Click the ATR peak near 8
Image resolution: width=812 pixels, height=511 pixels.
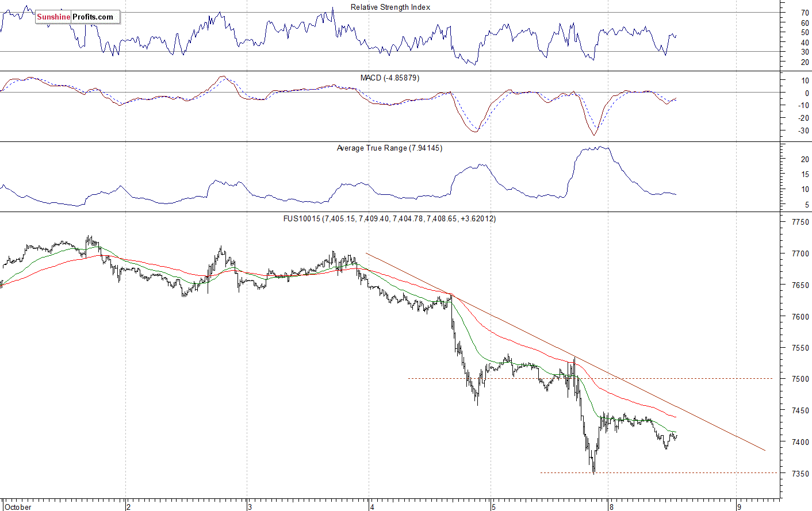(602, 147)
